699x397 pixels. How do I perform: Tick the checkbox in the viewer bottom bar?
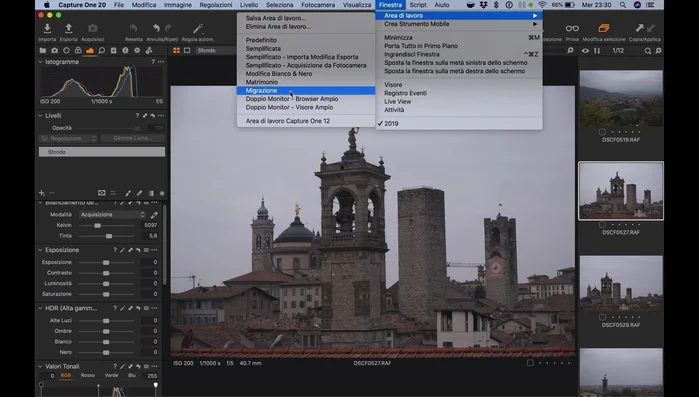click(x=530, y=363)
